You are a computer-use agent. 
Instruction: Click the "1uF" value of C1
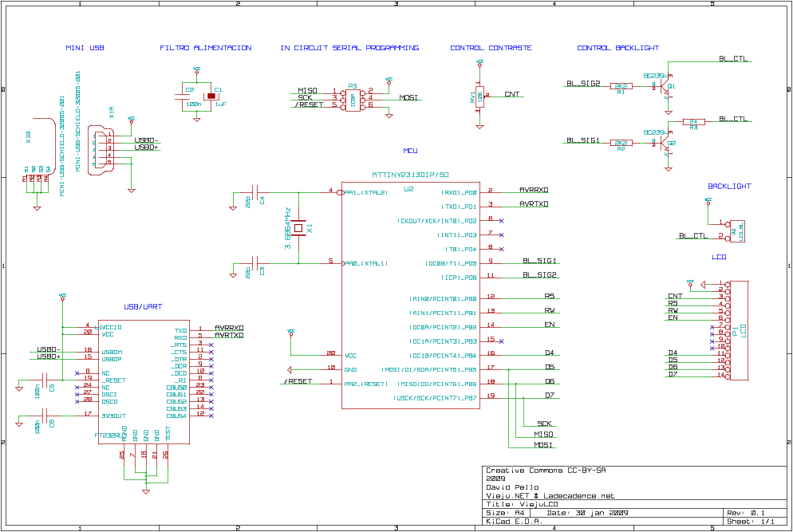pos(220,104)
